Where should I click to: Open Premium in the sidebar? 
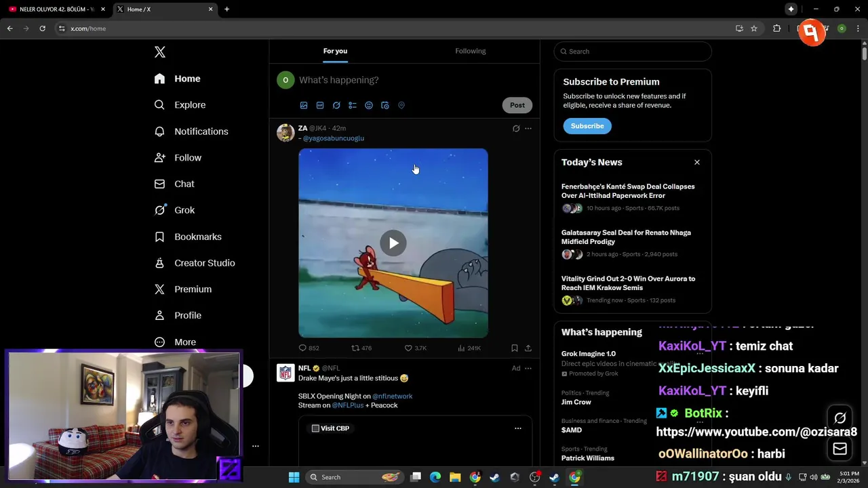(183, 289)
